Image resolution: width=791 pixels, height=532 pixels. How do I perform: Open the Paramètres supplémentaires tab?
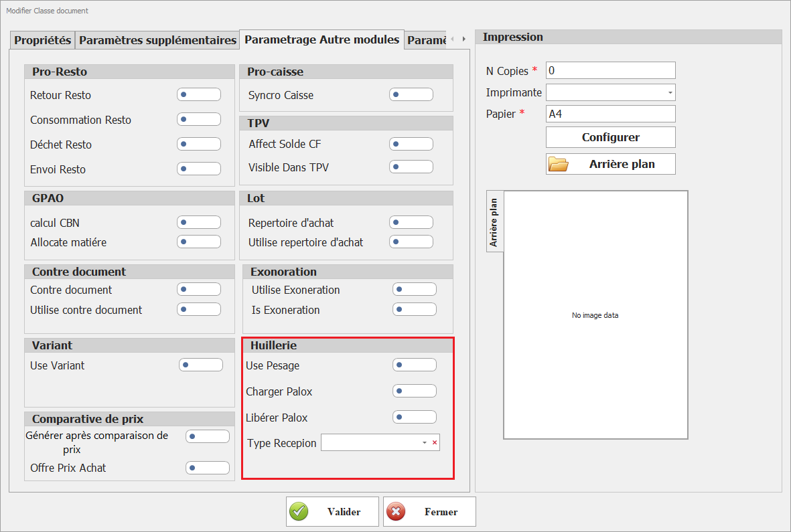click(x=157, y=40)
